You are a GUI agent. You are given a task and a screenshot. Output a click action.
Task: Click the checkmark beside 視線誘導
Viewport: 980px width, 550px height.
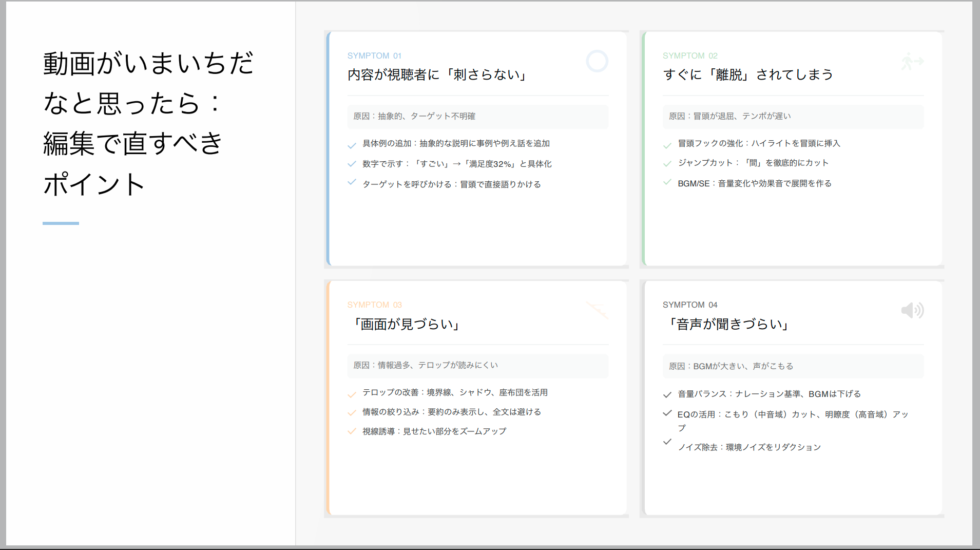point(352,431)
